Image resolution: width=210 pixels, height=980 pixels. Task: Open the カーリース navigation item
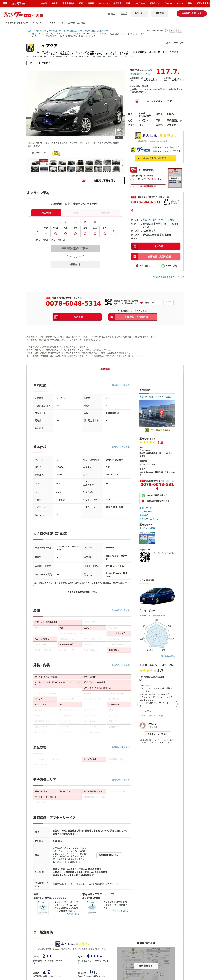pyautogui.click(x=104, y=3)
